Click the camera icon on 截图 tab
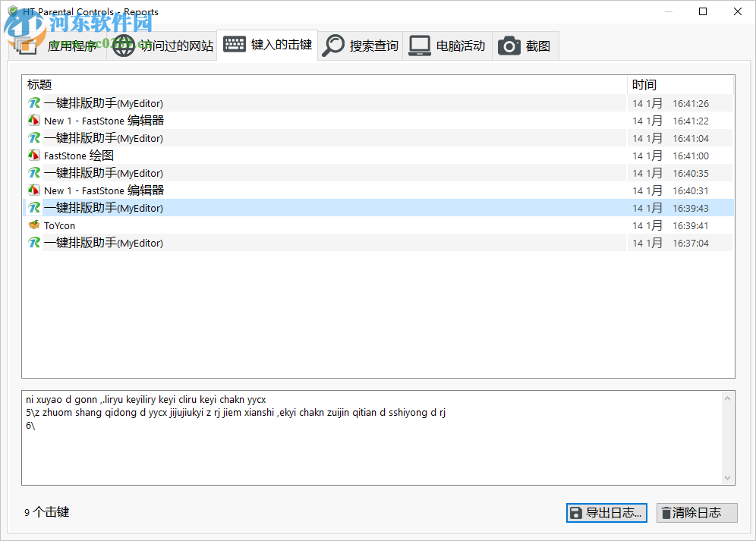756x541 pixels. tap(509, 45)
